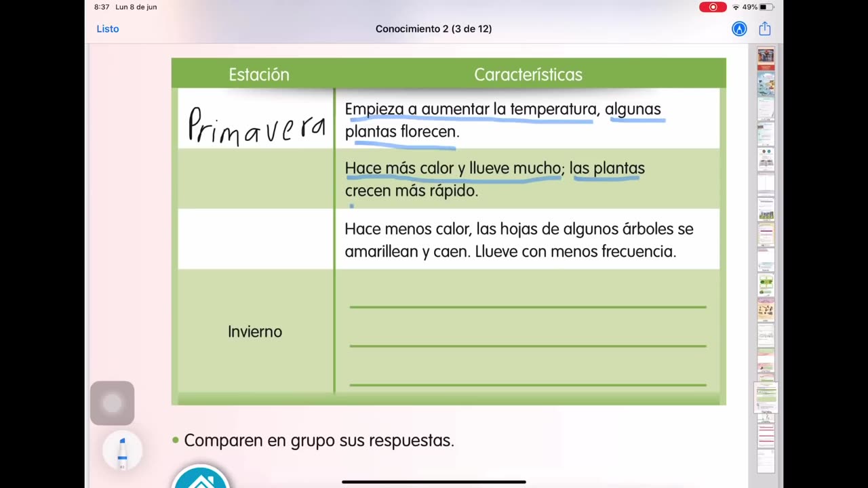
Task: Tap the Markup pen icon in top bar
Action: pyautogui.click(x=739, y=28)
